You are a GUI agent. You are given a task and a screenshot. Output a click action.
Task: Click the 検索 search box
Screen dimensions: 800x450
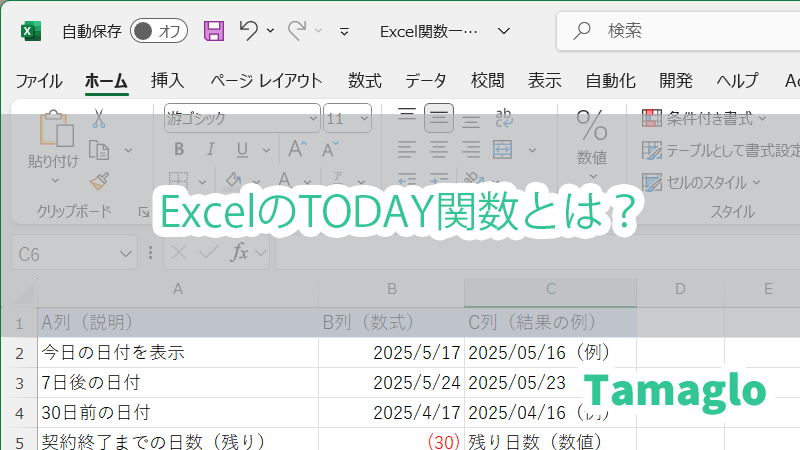[690, 31]
